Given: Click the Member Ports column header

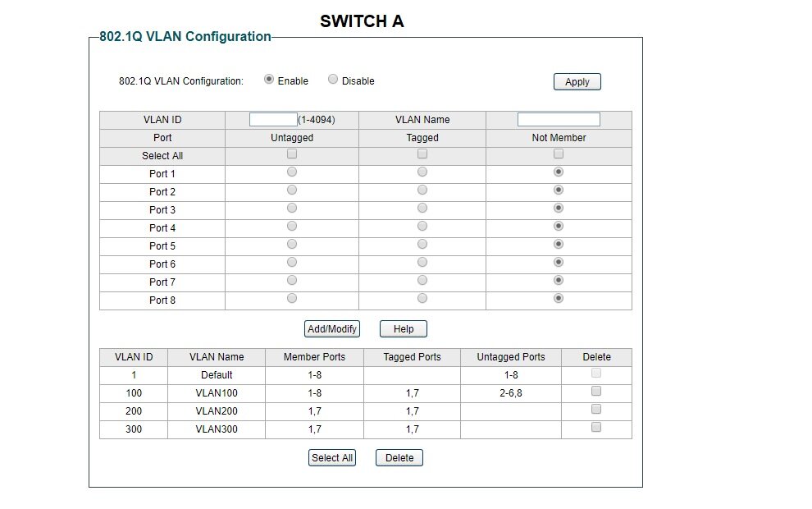Looking at the screenshot, I should 314,357.
